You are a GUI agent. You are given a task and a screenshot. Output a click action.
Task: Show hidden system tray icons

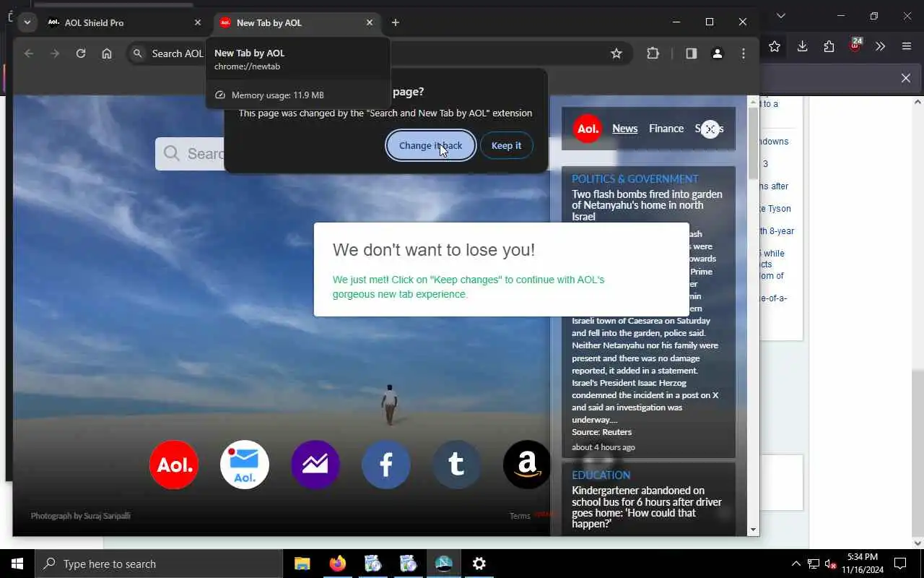pos(796,564)
